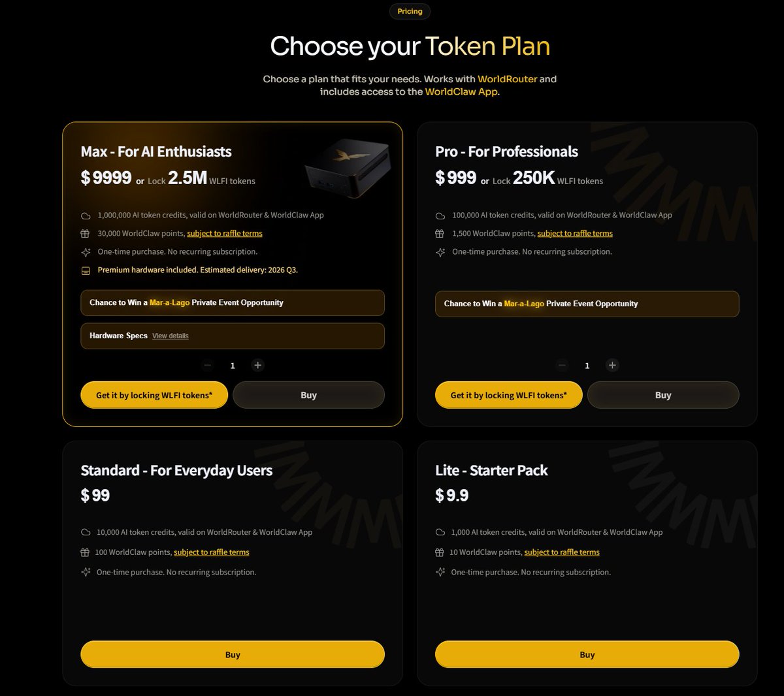Click sparkle icon in Lite plan one-time purchase
This screenshot has height=696, width=784.
click(x=440, y=572)
